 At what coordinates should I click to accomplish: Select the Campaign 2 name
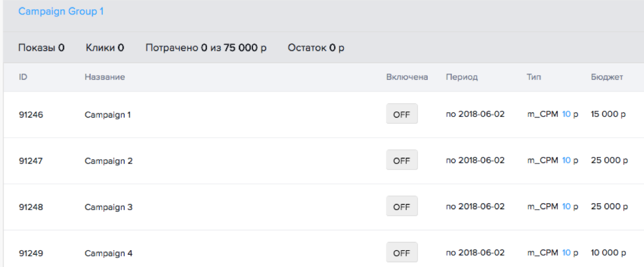[x=109, y=161]
